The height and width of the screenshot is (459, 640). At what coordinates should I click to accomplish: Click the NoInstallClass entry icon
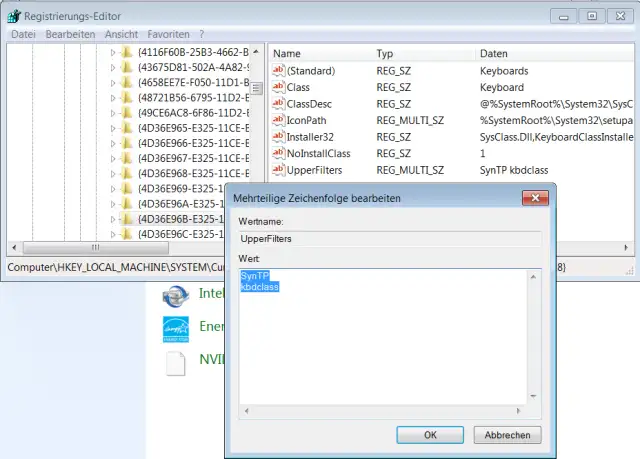[279, 154]
